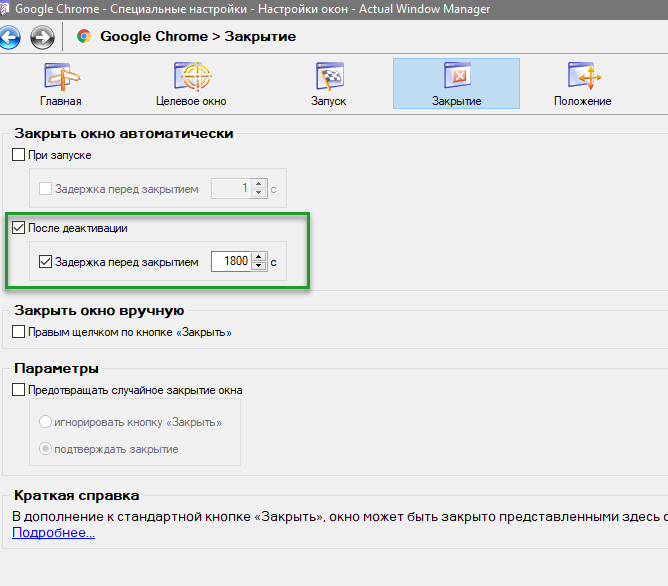The width and height of the screenshot is (668, 586).
Task: Click the Краткая справка heading
Action: click(77, 495)
